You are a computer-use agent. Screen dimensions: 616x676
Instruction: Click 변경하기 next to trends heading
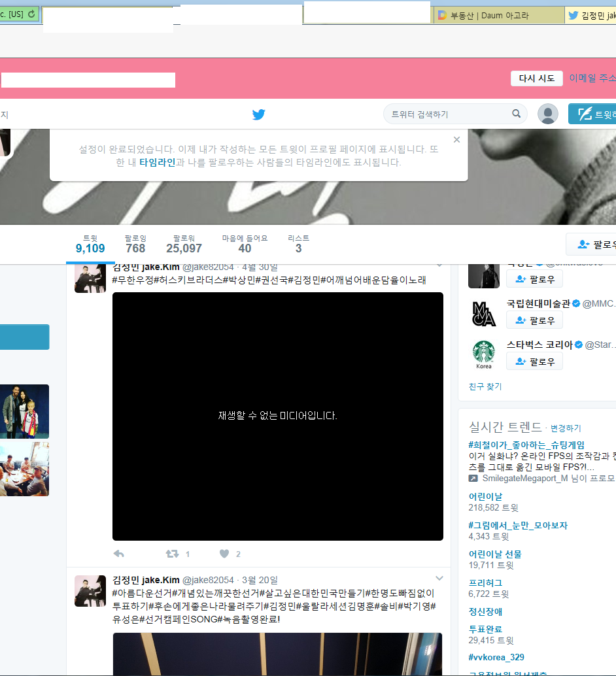(566, 428)
